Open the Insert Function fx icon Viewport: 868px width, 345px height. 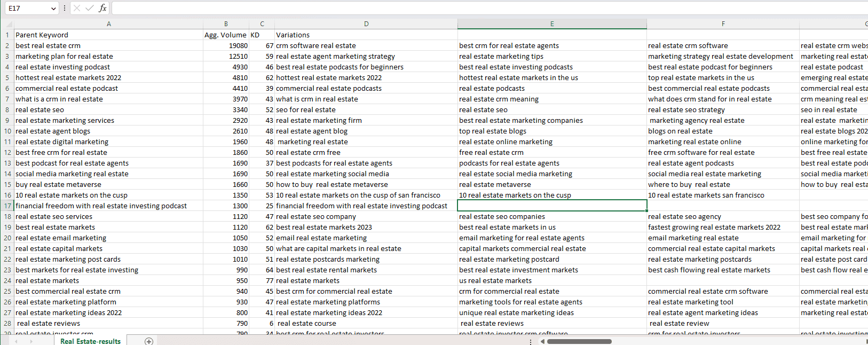[102, 8]
